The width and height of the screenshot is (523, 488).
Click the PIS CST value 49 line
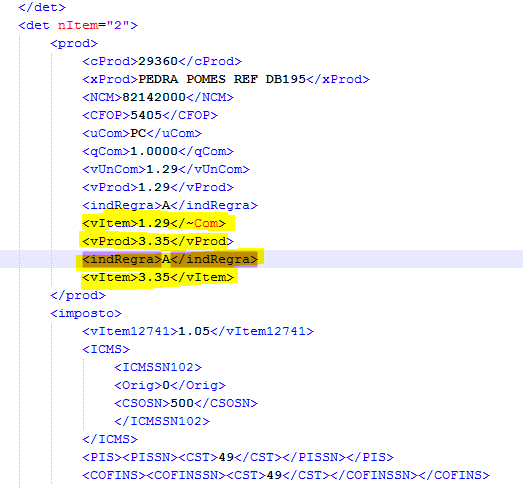(238, 457)
